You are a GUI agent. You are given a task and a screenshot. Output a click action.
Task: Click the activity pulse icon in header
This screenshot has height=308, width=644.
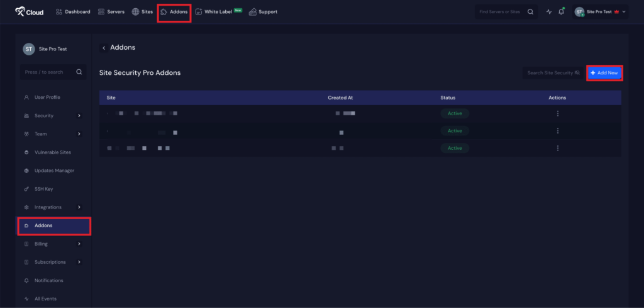pyautogui.click(x=548, y=12)
